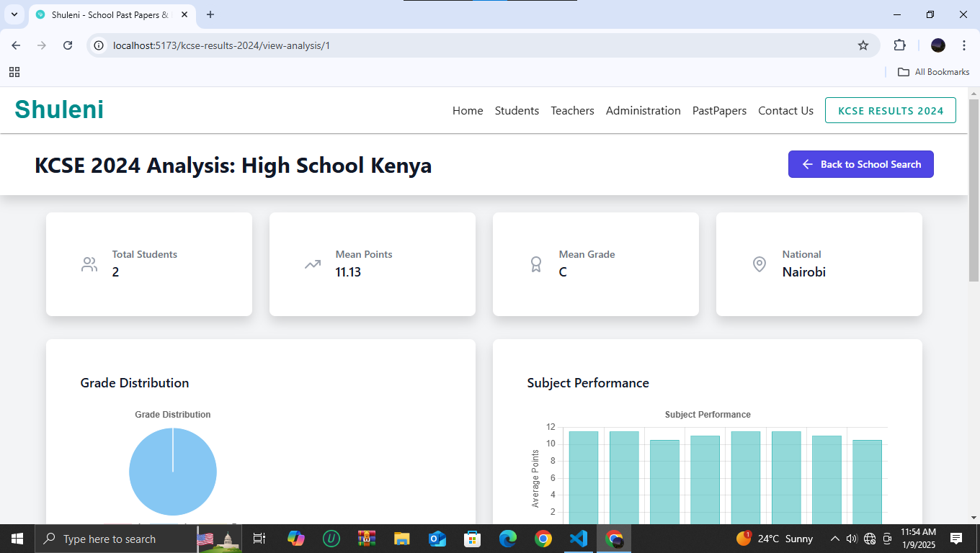Viewport: 980px width, 553px height.
Task: Launch Copilot from the taskbar
Action: point(295,539)
